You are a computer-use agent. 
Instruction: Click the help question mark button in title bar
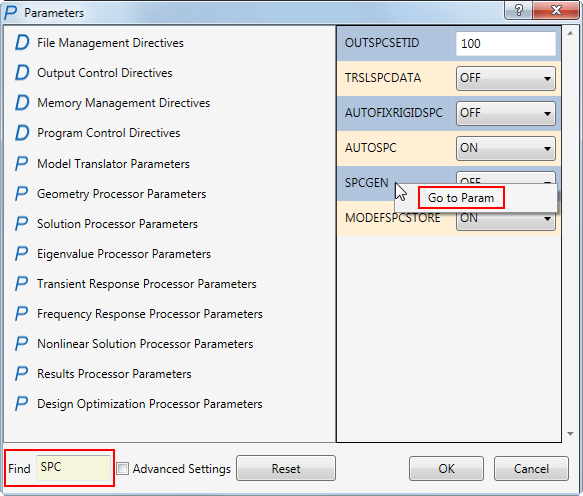tap(519, 10)
